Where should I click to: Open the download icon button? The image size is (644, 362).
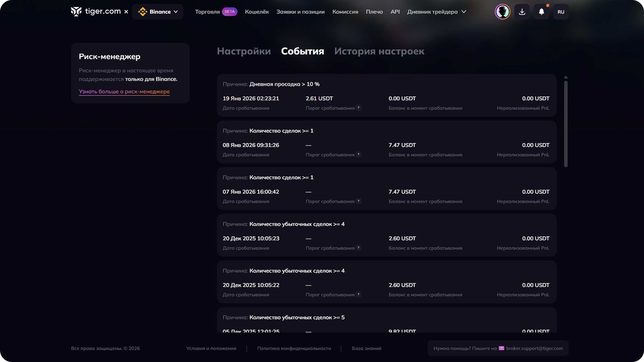click(522, 12)
